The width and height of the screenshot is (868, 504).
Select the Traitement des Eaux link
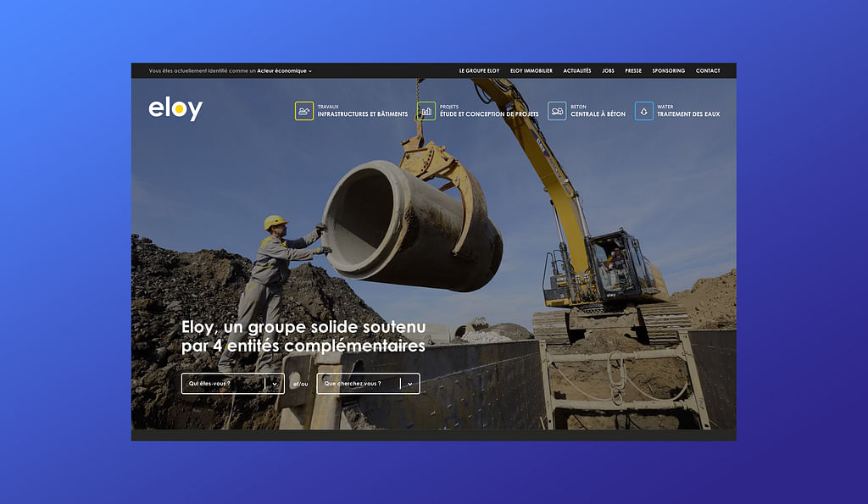[x=688, y=114]
